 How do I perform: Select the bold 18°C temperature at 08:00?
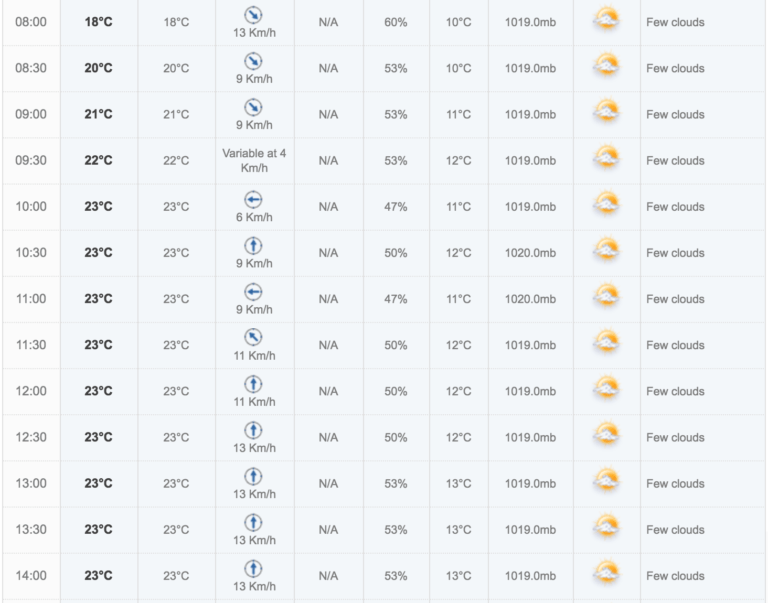(98, 22)
